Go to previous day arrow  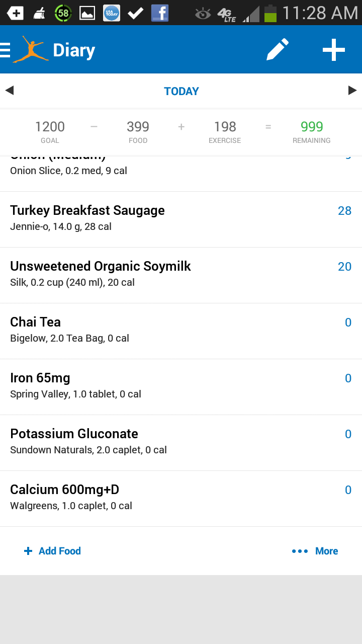pyautogui.click(x=10, y=91)
